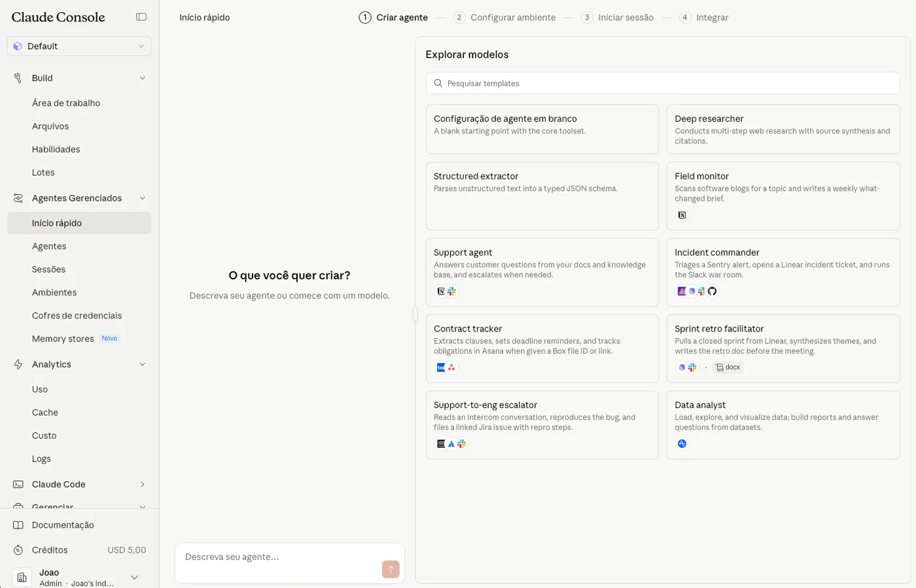
Task: Expand the Claude Code section
Action: [x=79, y=485]
